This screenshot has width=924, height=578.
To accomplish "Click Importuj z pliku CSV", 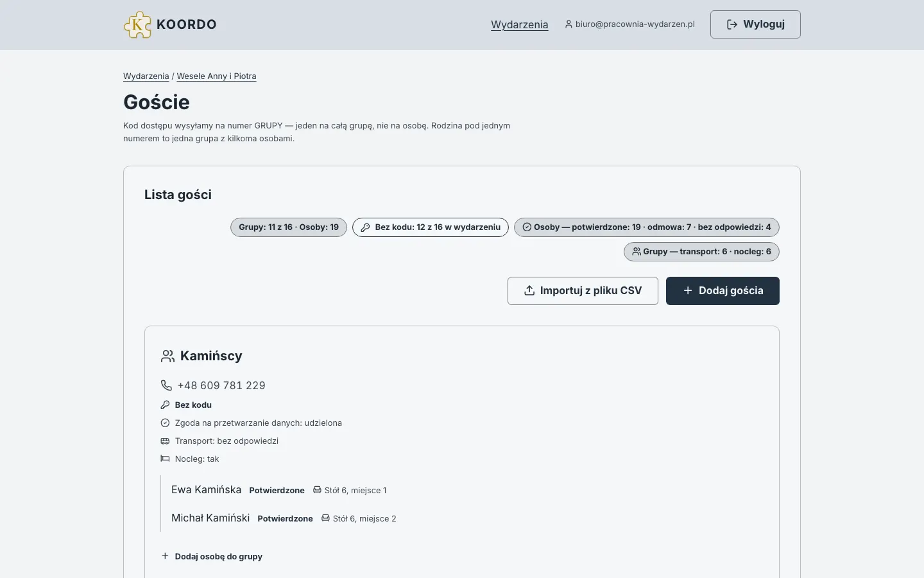I will 583,291.
